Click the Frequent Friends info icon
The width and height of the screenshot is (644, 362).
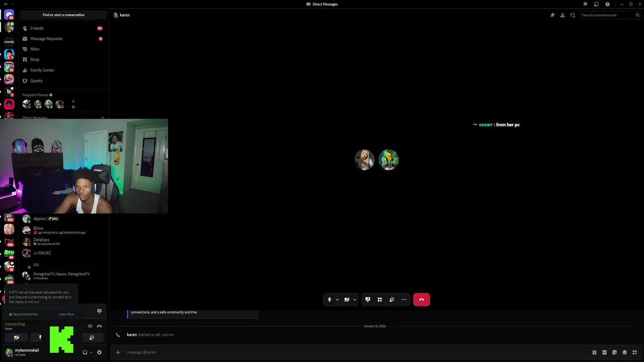(x=51, y=95)
